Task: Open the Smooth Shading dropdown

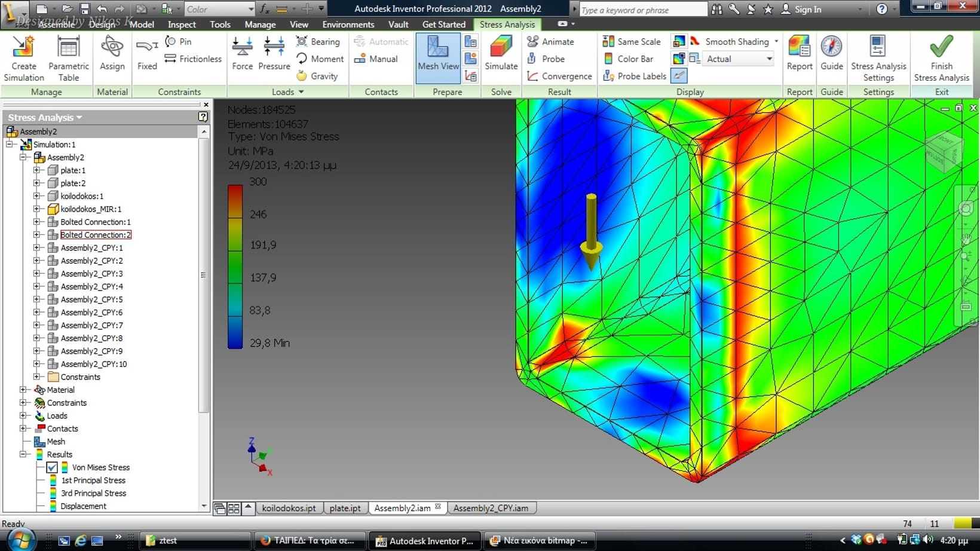Action: 776,42
